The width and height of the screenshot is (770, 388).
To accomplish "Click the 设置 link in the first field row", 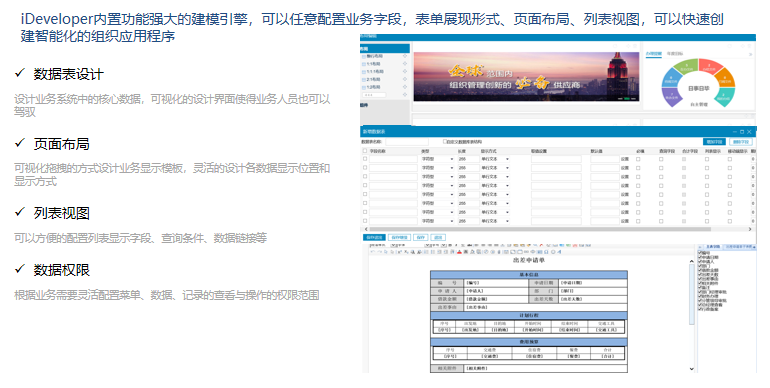I will 625,159.
